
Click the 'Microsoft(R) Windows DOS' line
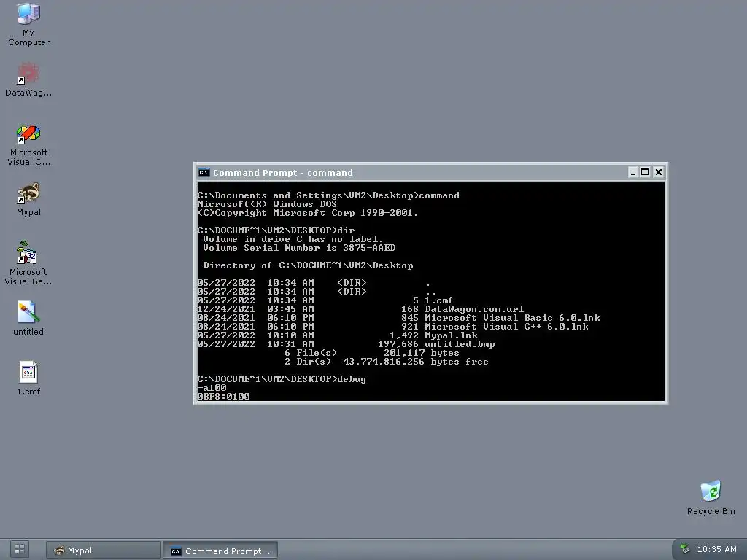tap(267, 204)
